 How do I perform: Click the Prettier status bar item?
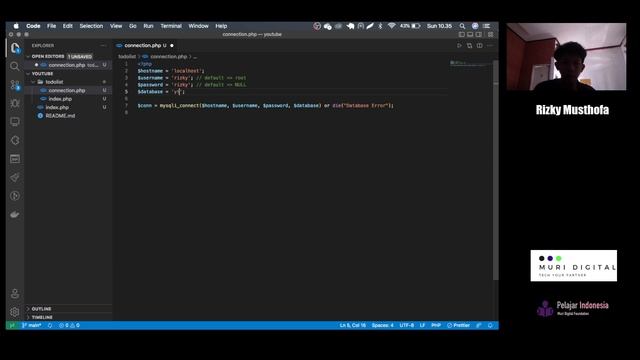click(x=458, y=325)
